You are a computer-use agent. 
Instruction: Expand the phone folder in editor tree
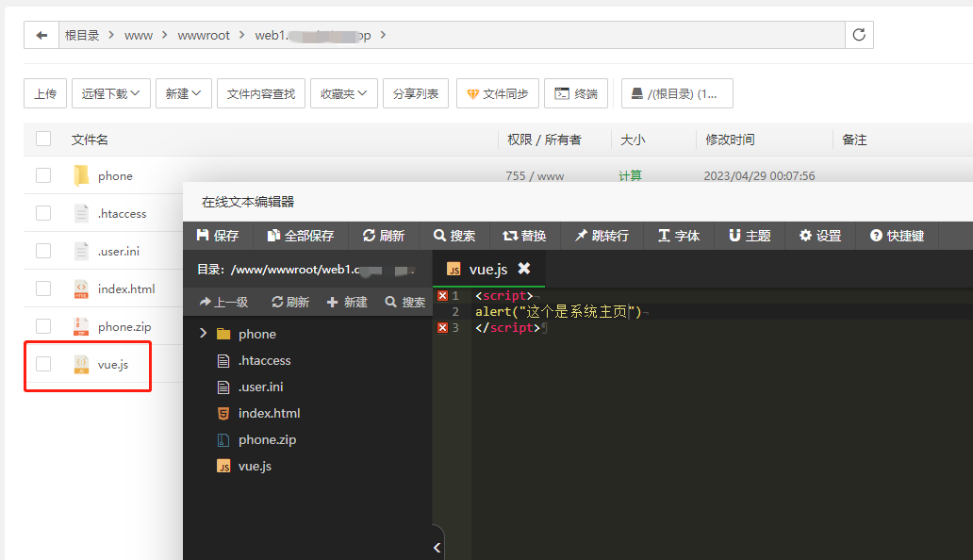203,334
